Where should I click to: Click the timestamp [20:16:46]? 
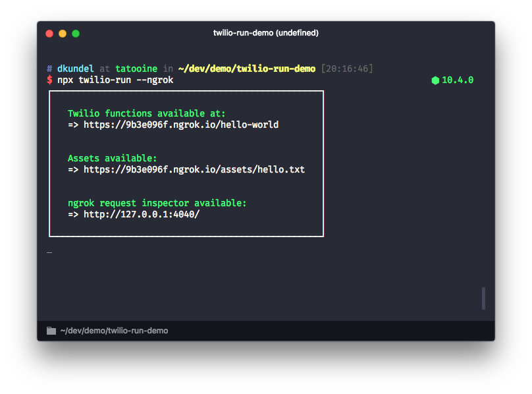pyautogui.click(x=347, y=69)
